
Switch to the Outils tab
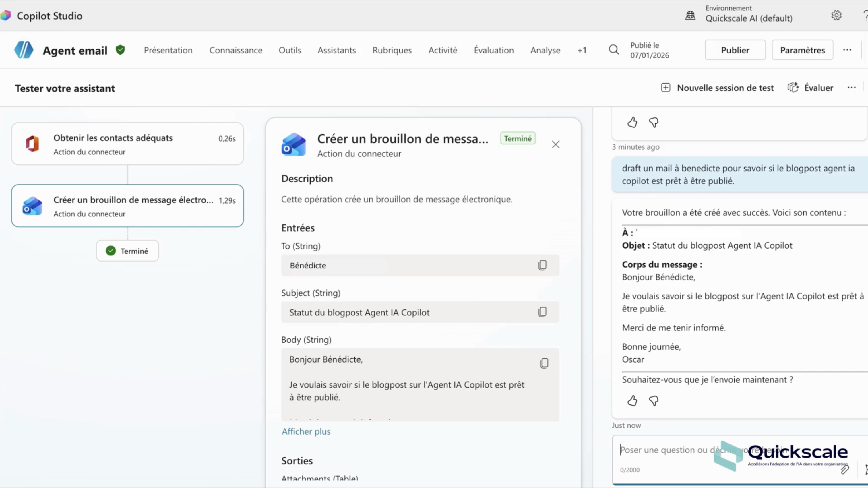point(289,50)
